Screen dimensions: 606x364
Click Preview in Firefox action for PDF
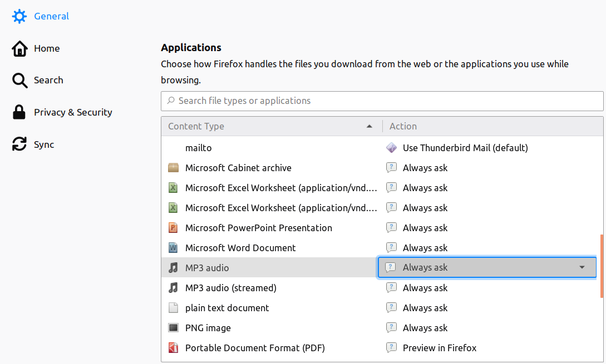[x=440, y=348]
